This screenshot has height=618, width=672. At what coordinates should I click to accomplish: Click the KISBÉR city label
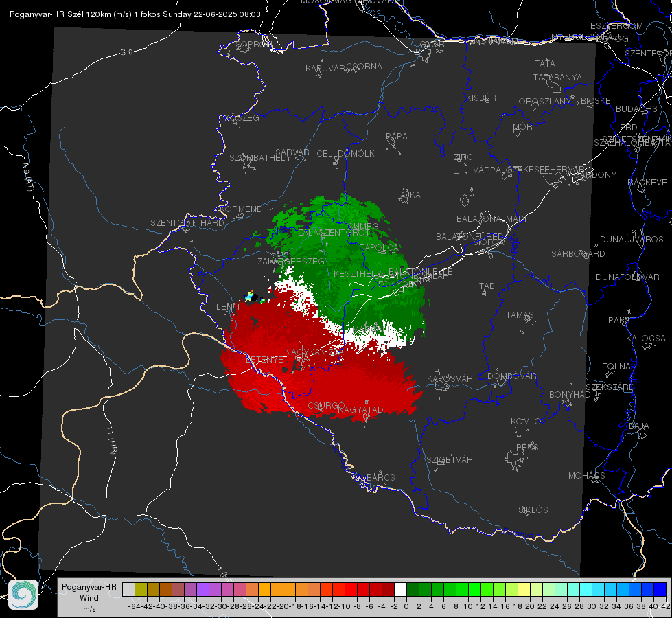pos(481,98)
